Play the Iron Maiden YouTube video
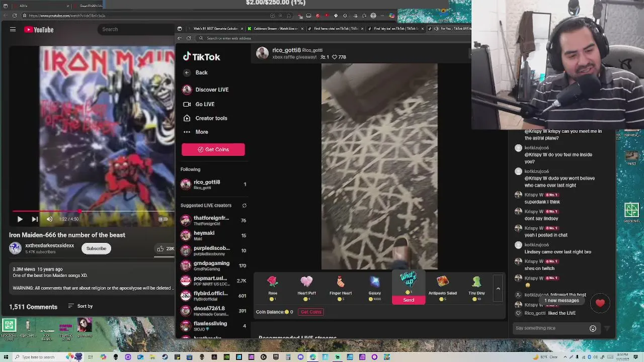644x362 pixels. point(20,219)
